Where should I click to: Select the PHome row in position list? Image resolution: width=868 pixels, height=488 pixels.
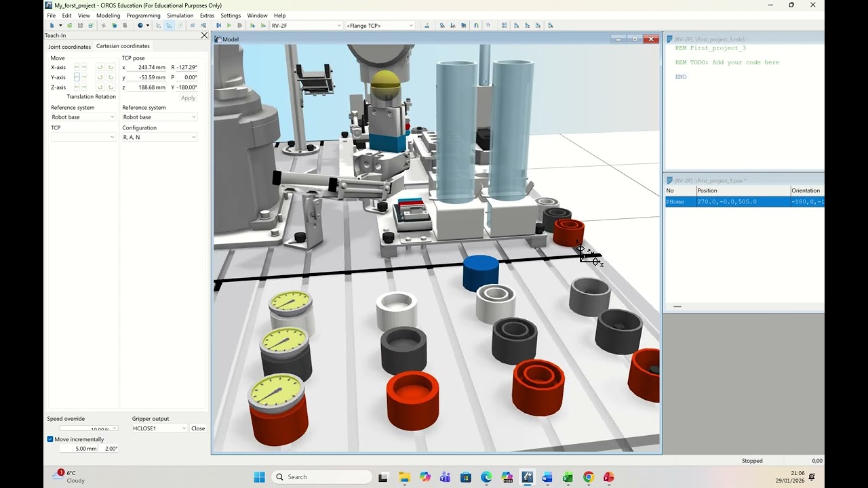pos(745,202)
